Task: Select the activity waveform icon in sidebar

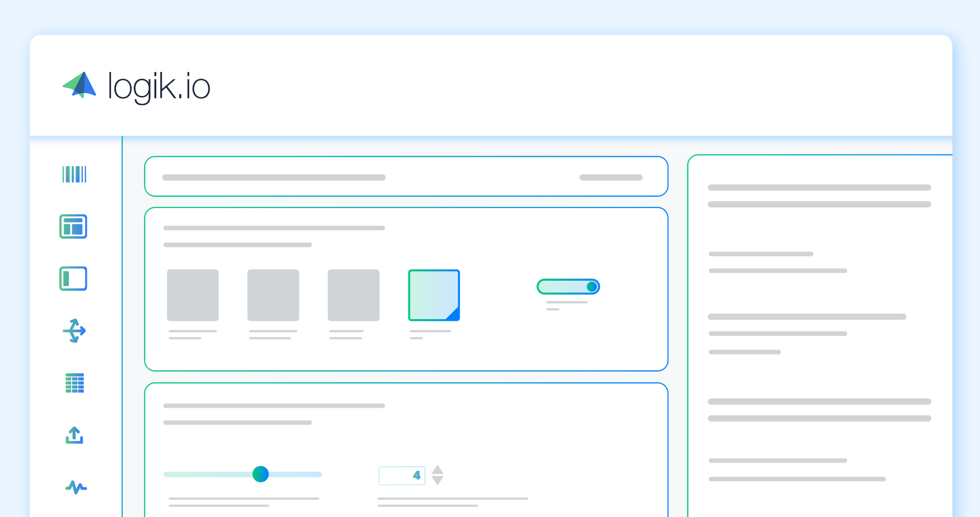Action: pos(74,488)
